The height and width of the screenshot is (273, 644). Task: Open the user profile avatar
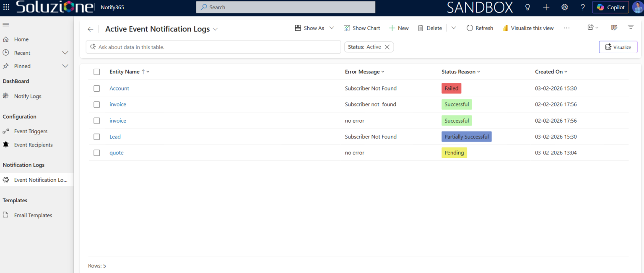pyautogui.click(x=637, y=7)
